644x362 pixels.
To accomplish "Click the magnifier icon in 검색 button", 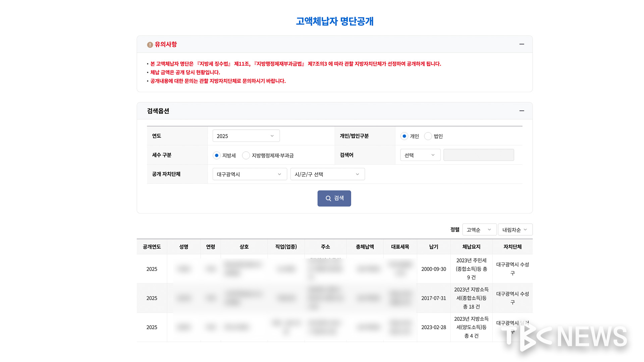I will pyautogui.click(x=328, y=198).
